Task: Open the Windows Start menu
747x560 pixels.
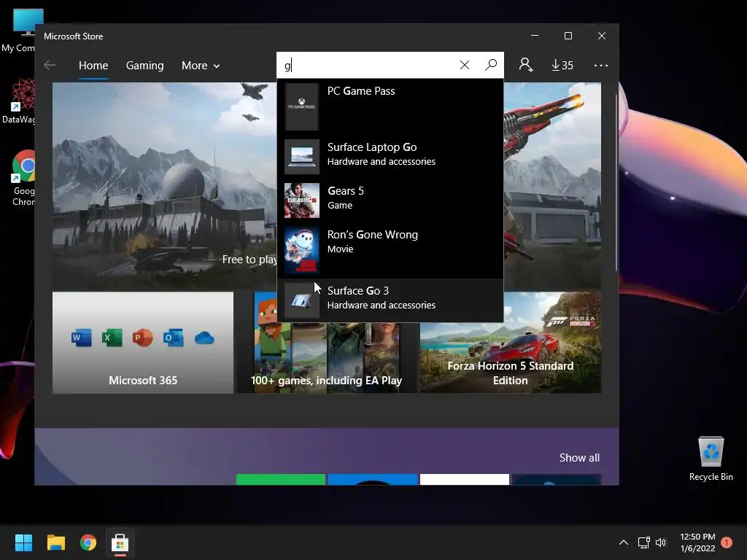Action: tap(23, 542)
